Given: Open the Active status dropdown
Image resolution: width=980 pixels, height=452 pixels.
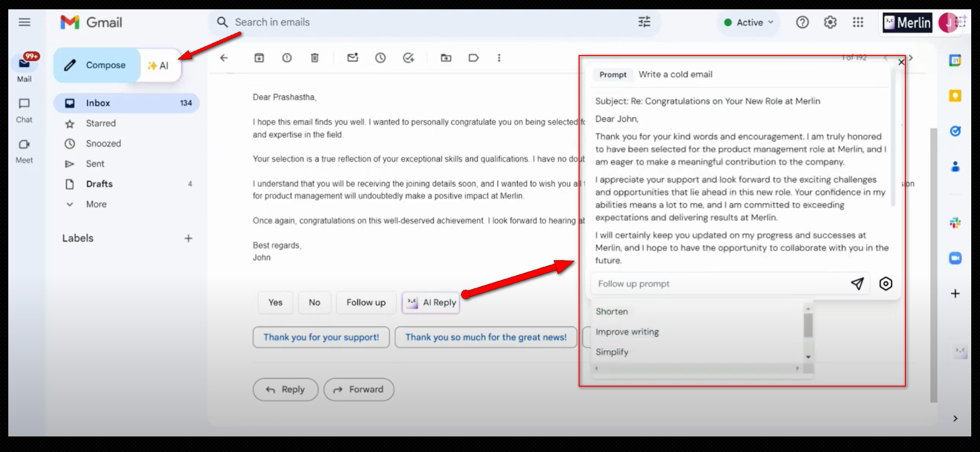Looking at the screenshot, I should 749,22.
